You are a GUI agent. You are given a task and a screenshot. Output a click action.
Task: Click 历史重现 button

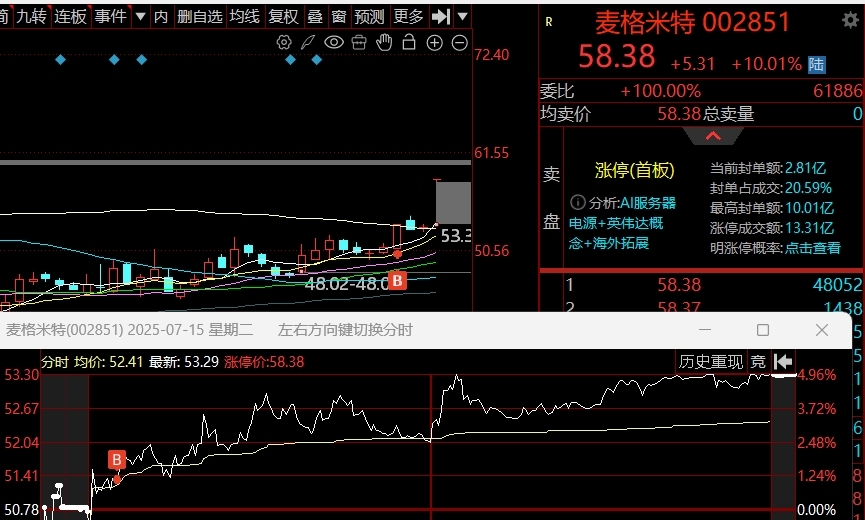[711, 362]
